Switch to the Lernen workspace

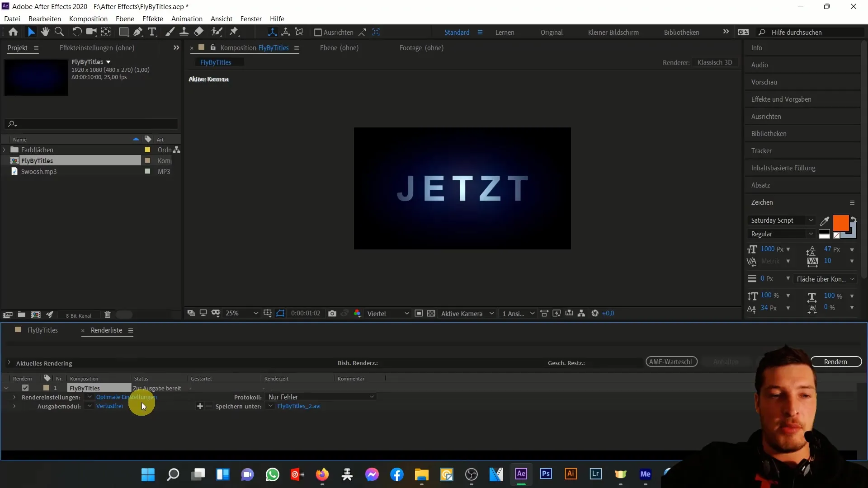coord(505,33)
